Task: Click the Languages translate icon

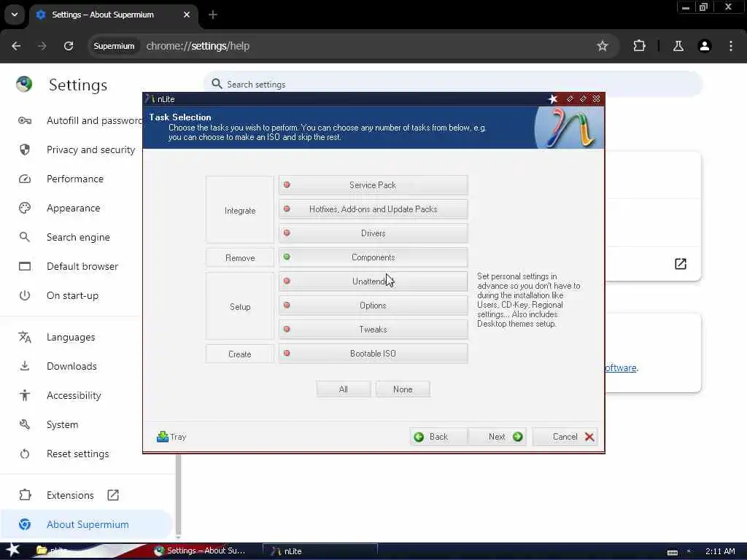Action: pos(25,337)
